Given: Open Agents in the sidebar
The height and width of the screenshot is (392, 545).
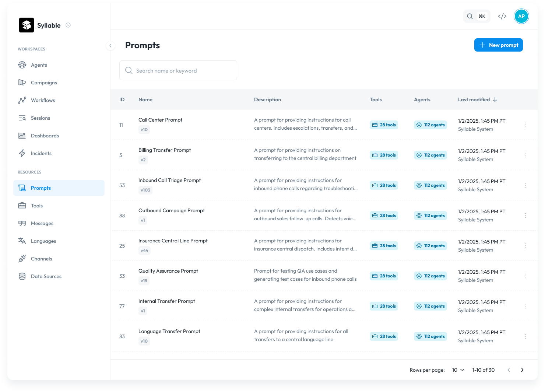Looking at the screenshot, I should click(x=59, y=65).
